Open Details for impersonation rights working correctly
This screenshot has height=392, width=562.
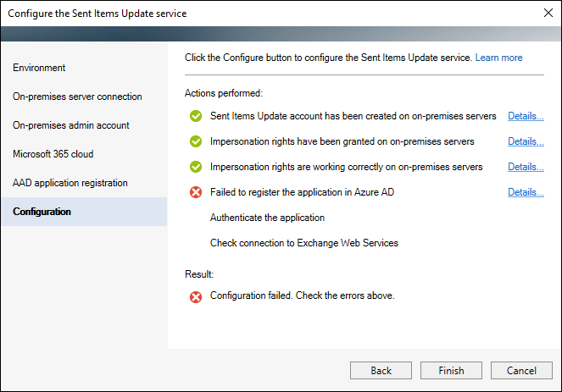point(526,167)
